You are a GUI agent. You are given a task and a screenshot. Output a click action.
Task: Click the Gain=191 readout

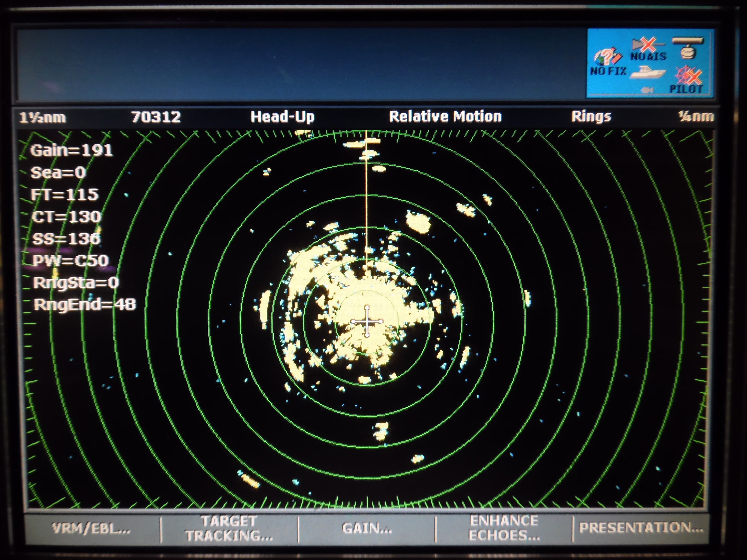[x=72, y=151]
